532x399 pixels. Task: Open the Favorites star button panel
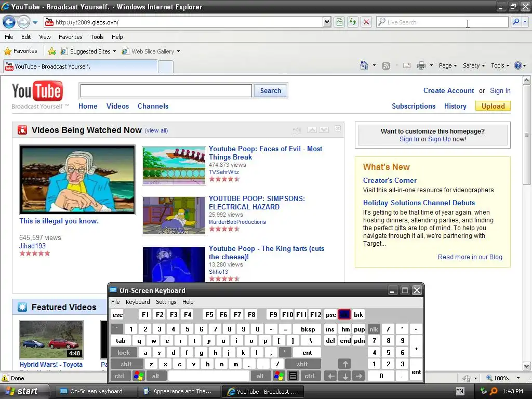(20, 51)
